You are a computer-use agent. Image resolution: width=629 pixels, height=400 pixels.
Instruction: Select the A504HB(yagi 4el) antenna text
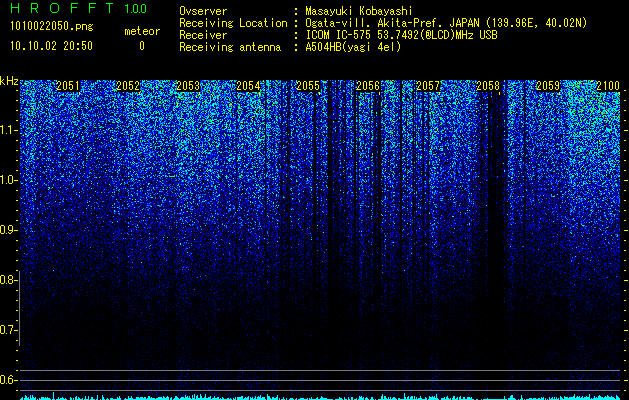click(353, 47)
